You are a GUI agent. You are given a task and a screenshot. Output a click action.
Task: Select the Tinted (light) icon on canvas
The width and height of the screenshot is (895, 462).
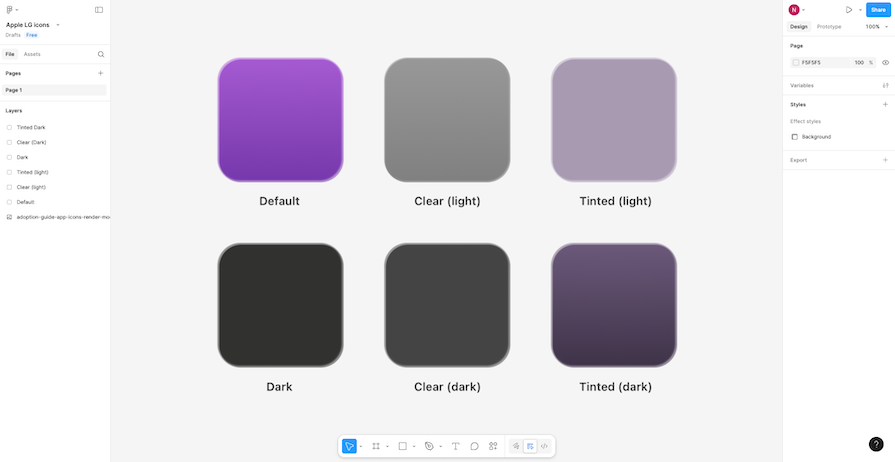click(x=614, y=120)
